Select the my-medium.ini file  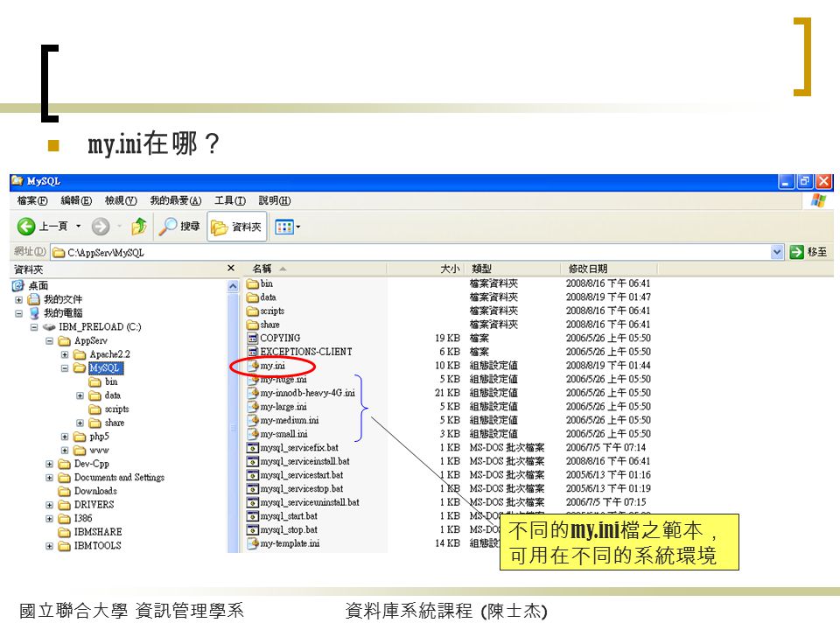pyautogui.click(x=283, y=421)
